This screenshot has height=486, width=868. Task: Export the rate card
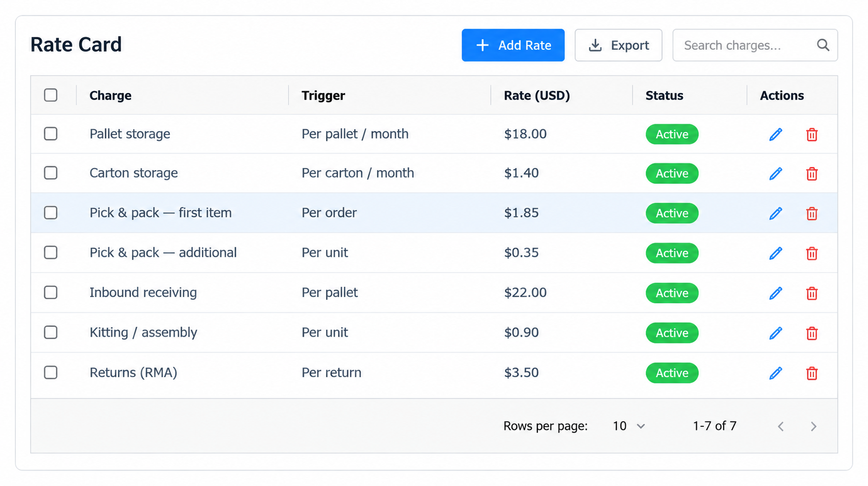click(619, 45)
